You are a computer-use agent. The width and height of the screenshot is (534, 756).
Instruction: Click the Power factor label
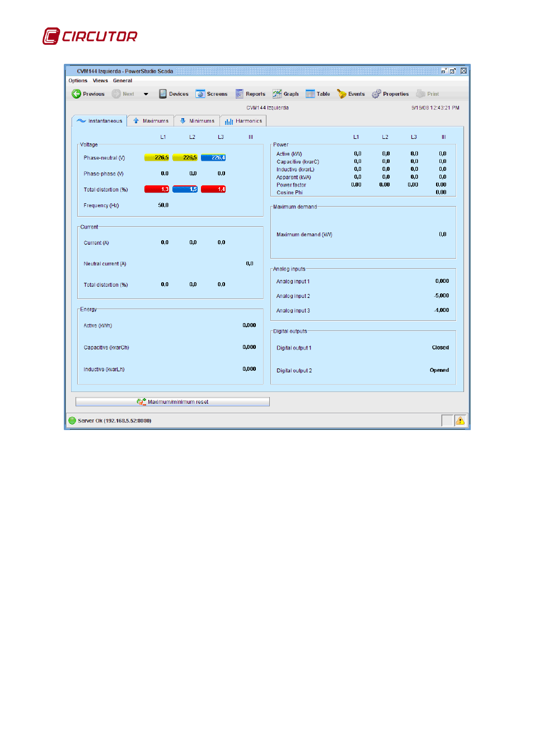point(291,185)
